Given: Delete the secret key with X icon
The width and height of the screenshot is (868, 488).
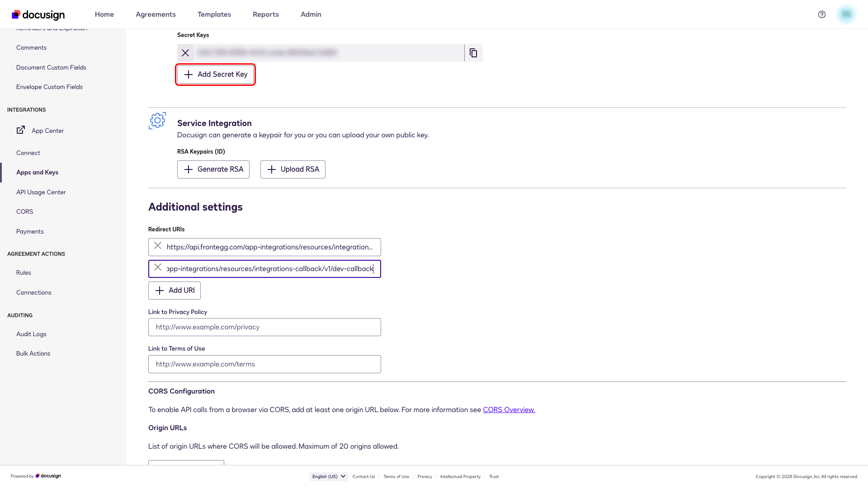Looking at the screenshot, I should pos(185,53).
